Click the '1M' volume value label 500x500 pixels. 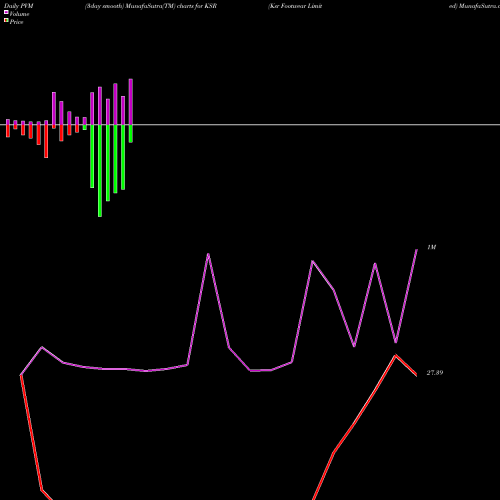(x=432, y=247)
